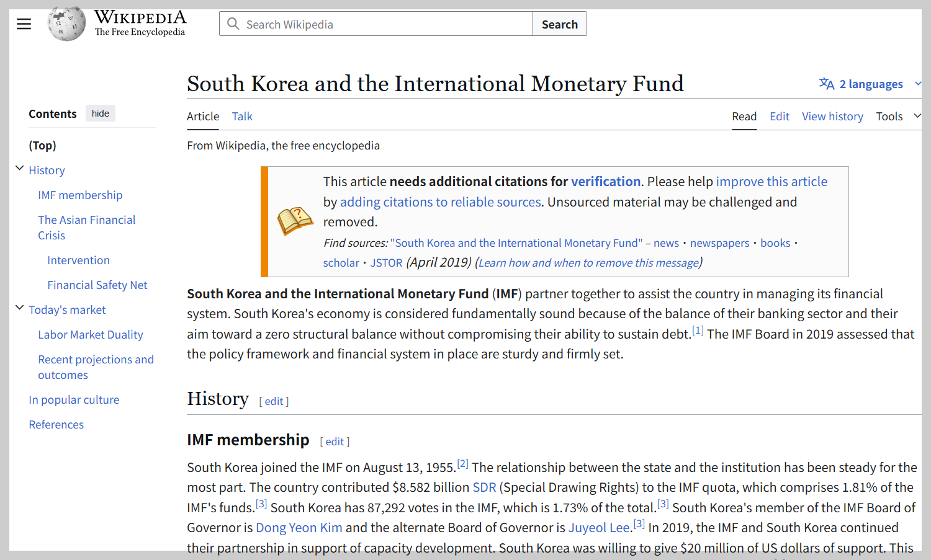Click the Wikipedia globe logo

[66, 24]
